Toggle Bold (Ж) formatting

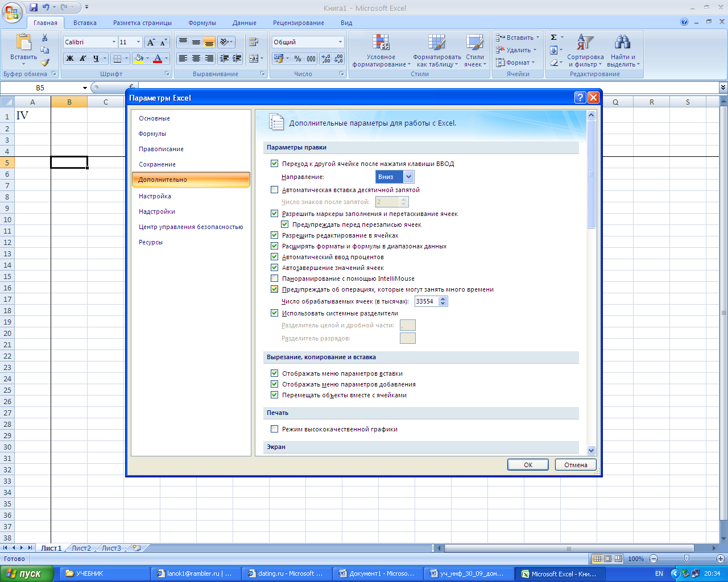(x=70, y=58)
